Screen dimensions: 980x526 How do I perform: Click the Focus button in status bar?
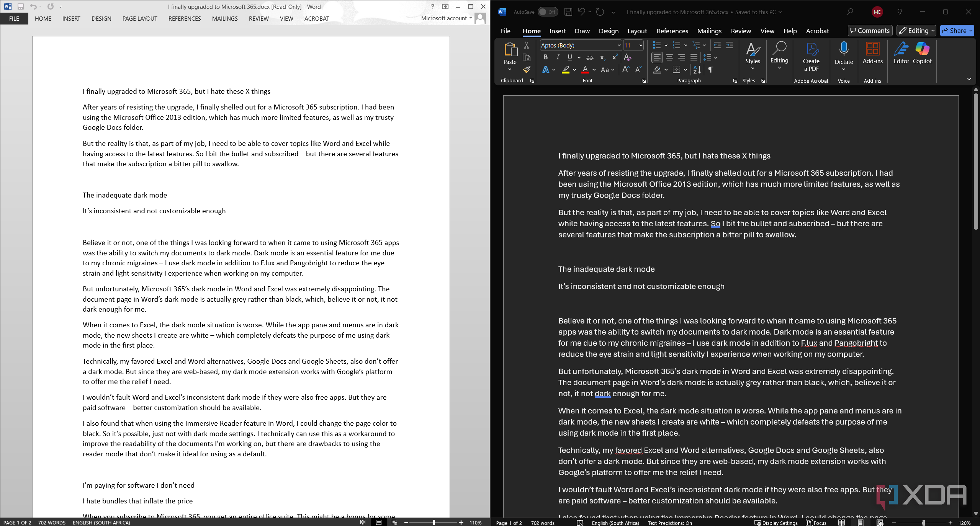(816, 523)
